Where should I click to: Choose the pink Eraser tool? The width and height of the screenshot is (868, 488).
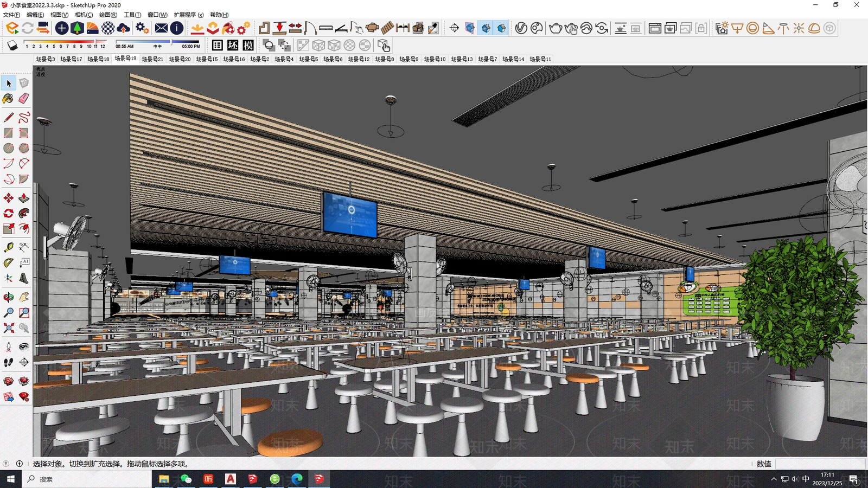(24, 99)
